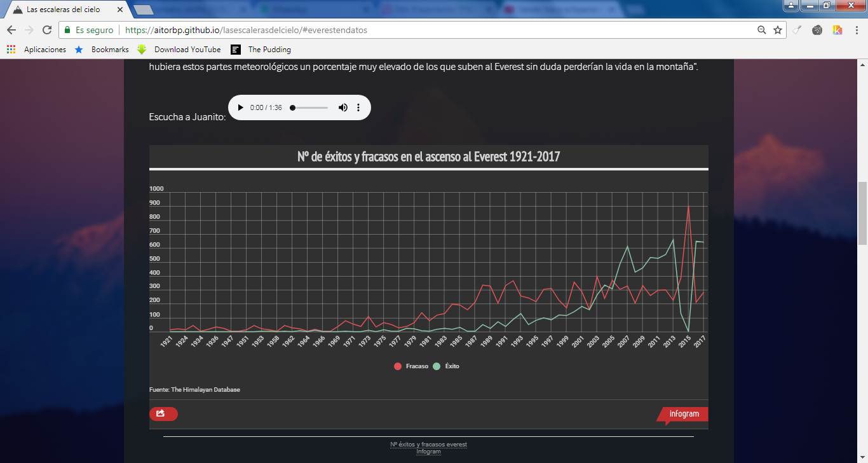Open the Download YouTube bookmark

point(179,49)
